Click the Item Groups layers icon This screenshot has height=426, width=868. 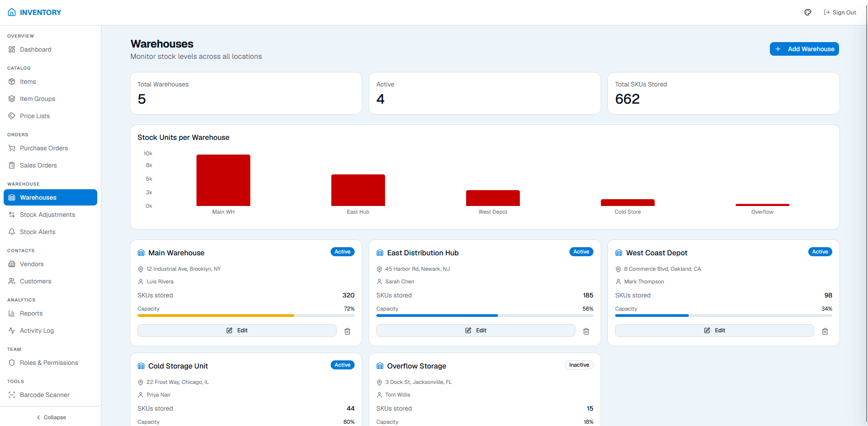coord(12,99)
